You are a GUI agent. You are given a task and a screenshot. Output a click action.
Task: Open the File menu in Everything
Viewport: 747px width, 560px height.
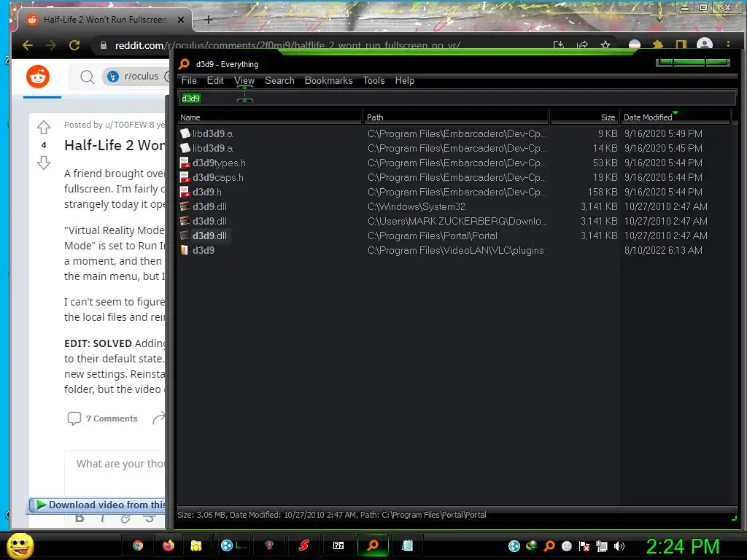pos(189,80)
